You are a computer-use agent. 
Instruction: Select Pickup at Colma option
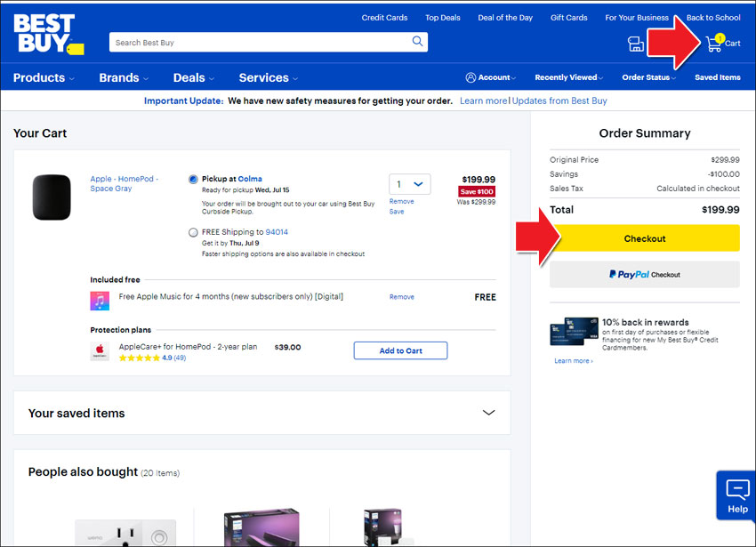pos(193,180)
